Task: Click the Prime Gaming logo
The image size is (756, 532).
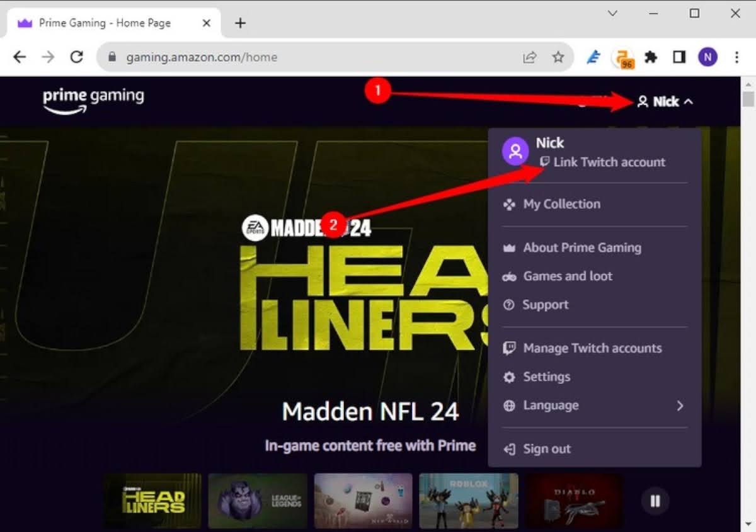Action: click(x=93, y=101)
